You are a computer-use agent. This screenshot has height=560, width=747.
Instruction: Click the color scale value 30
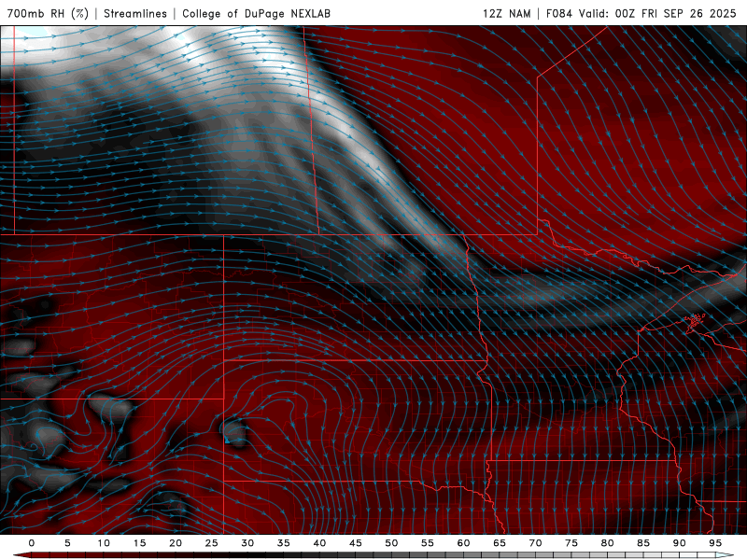point(247,543)
